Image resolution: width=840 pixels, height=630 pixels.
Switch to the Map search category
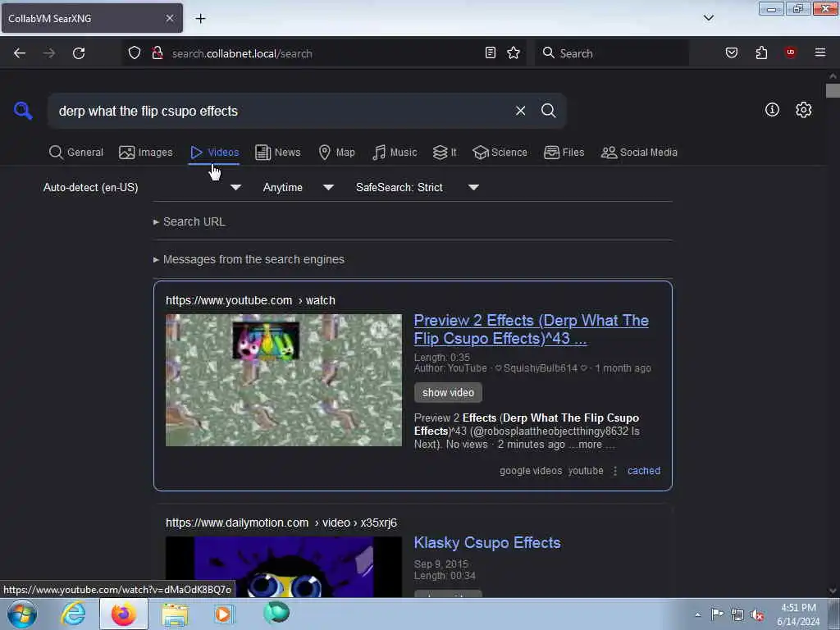point(336,153)
